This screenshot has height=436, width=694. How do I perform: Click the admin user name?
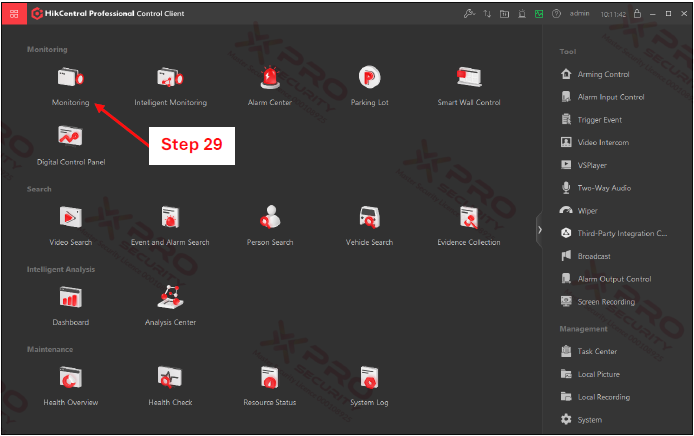click(579, 14)
